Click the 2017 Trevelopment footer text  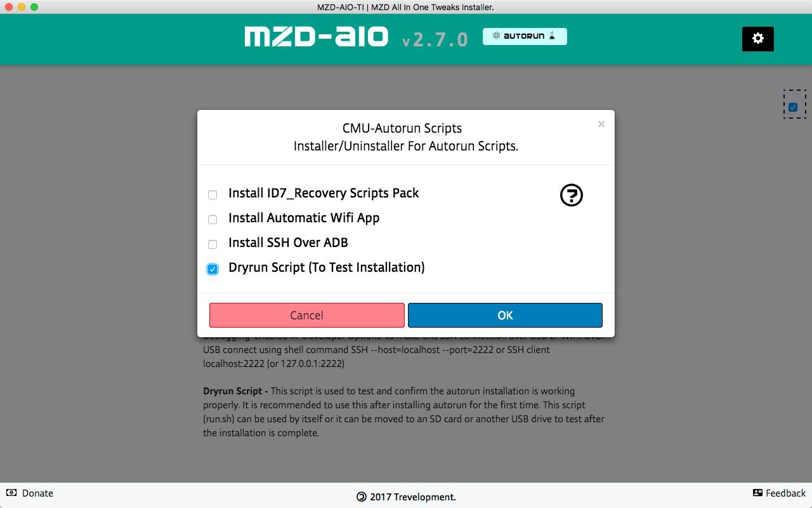(413, 497)
